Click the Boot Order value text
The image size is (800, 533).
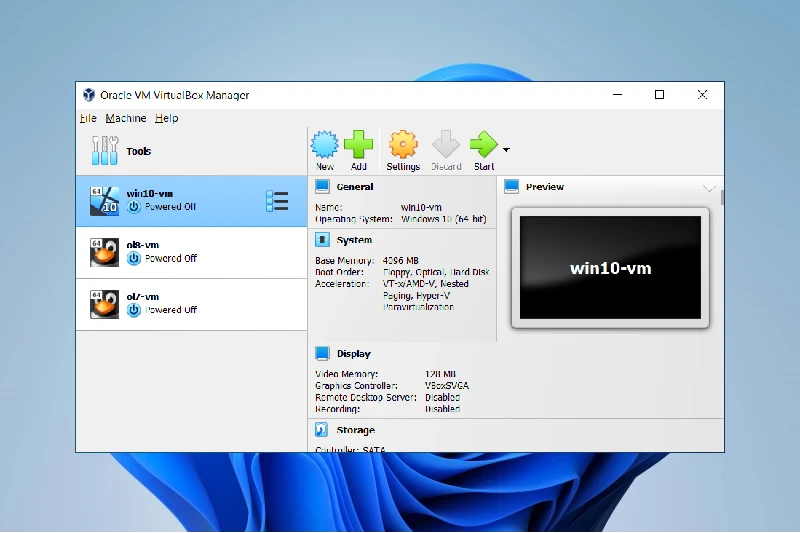pos(436,272)
